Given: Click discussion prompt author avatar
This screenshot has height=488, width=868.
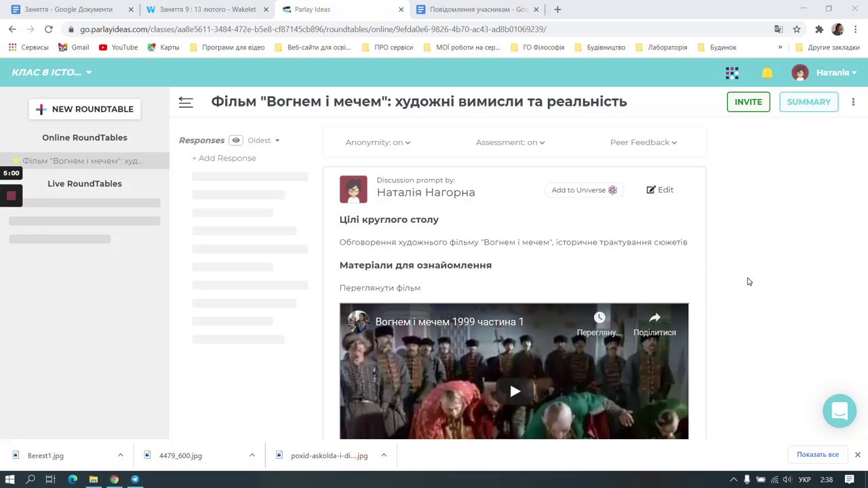Looking at the screenshot, I should (353, 190).
